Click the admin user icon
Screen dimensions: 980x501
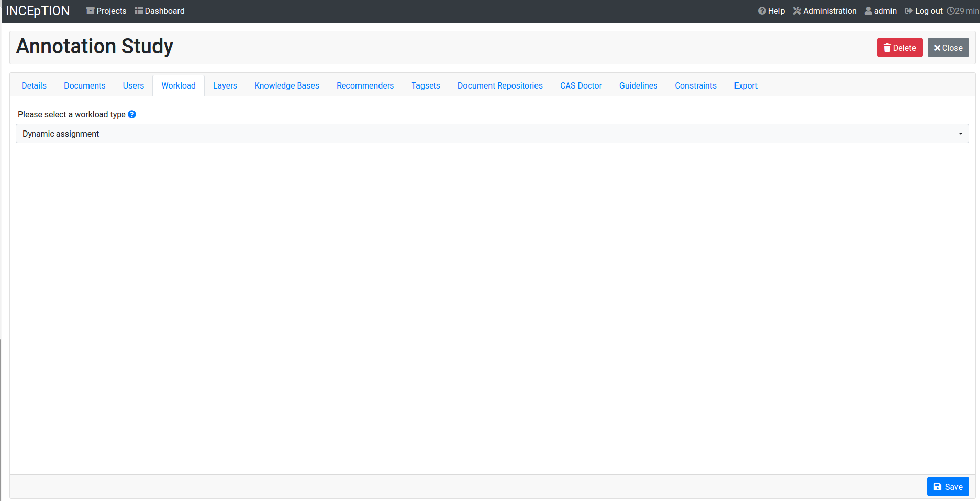point(868,11)
